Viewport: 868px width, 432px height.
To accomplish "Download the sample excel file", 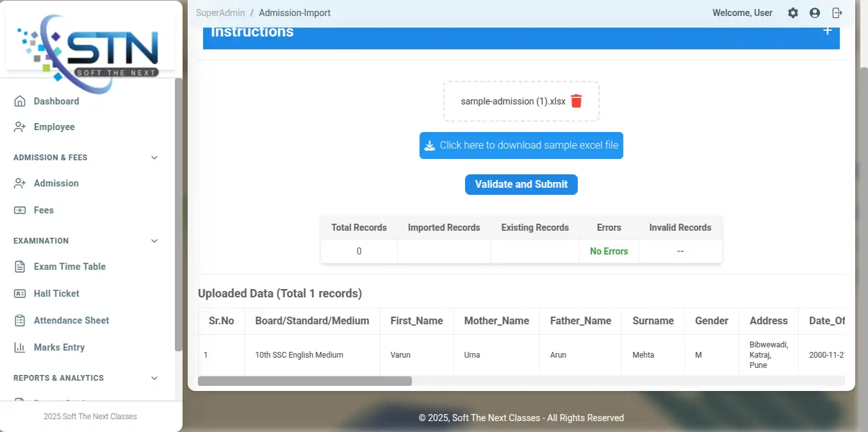I will tap(521, 145).
